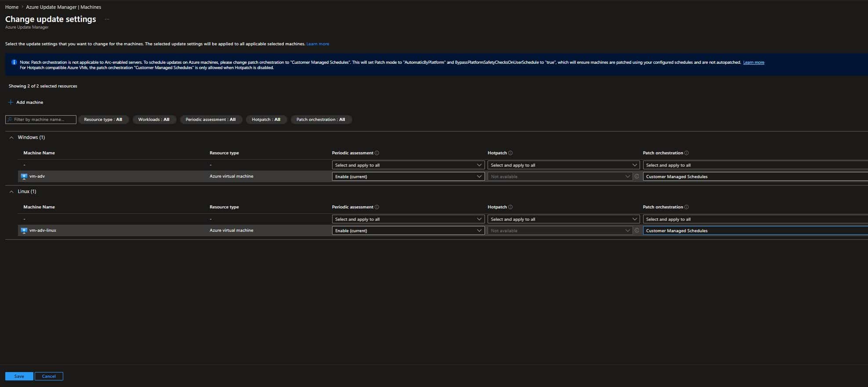The height and width of the screenshot is (387, 868).
Task: Open the Hotpatch : All filter
Action: (x=266, y=120)
